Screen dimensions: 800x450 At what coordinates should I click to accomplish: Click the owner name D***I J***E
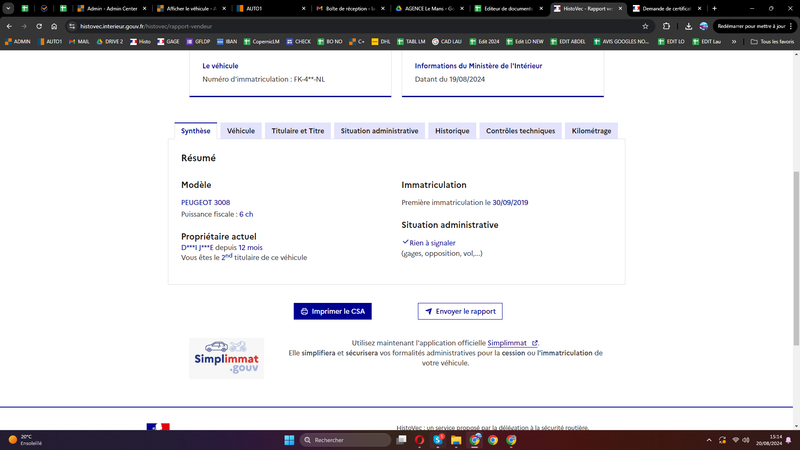(197, 247)
